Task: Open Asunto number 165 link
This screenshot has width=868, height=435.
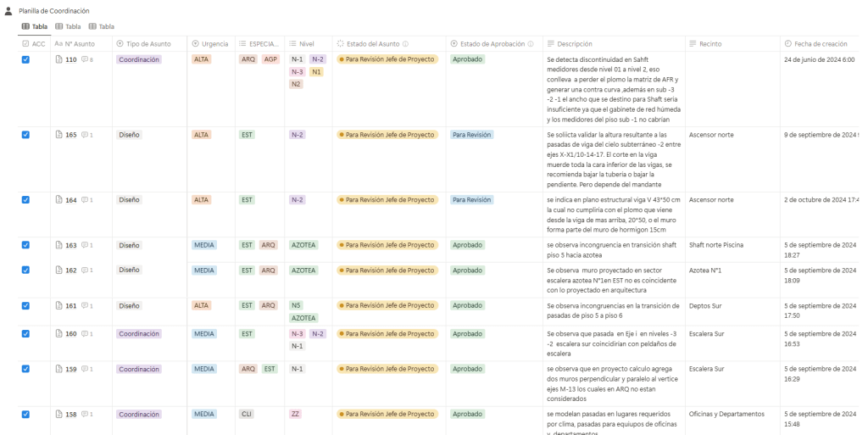Action: (x=71, y=135)
